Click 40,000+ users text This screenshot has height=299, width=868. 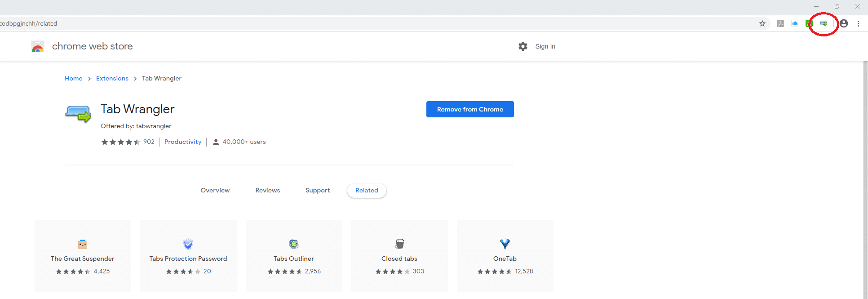coord(244,142)
